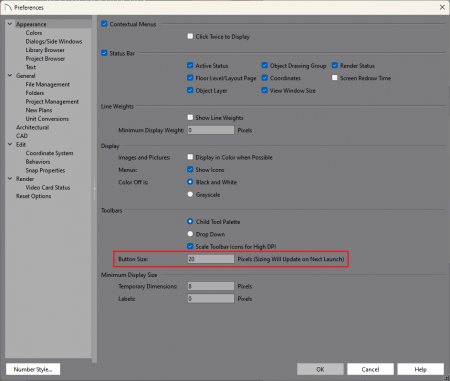
Task: Click the Labels pixels input field
Action: click(211, 299)
